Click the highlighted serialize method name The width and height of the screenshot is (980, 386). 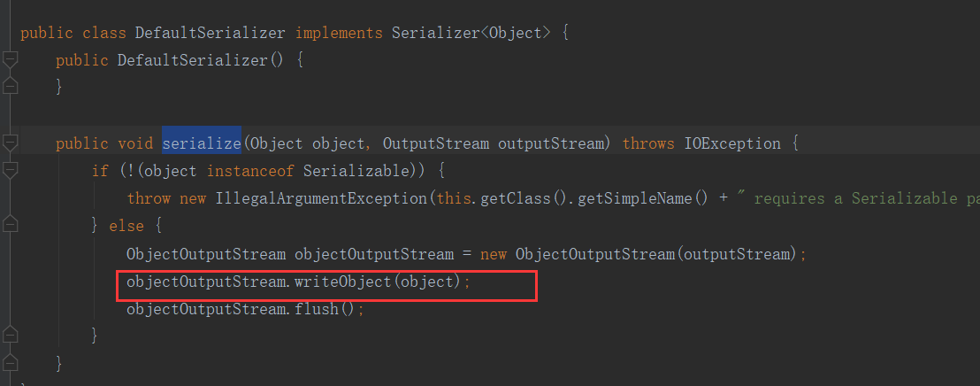201,143
